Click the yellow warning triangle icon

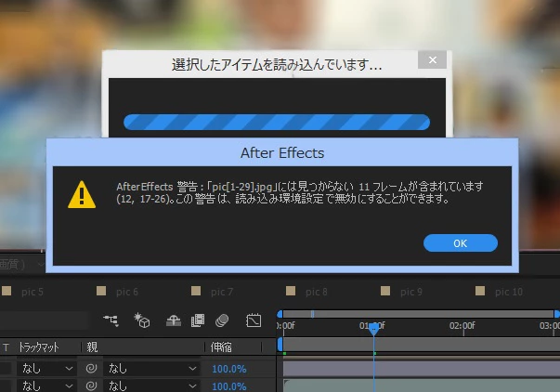(x=82, y=195)
